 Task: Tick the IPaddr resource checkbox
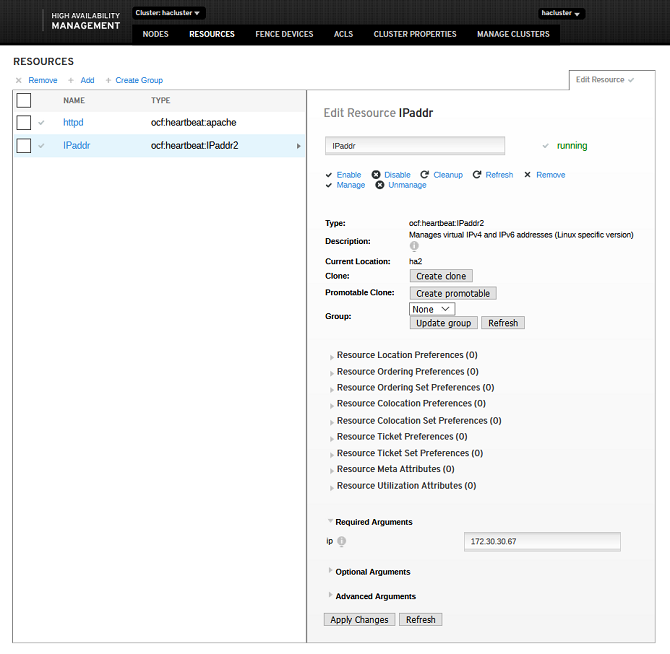click(24, 146)
